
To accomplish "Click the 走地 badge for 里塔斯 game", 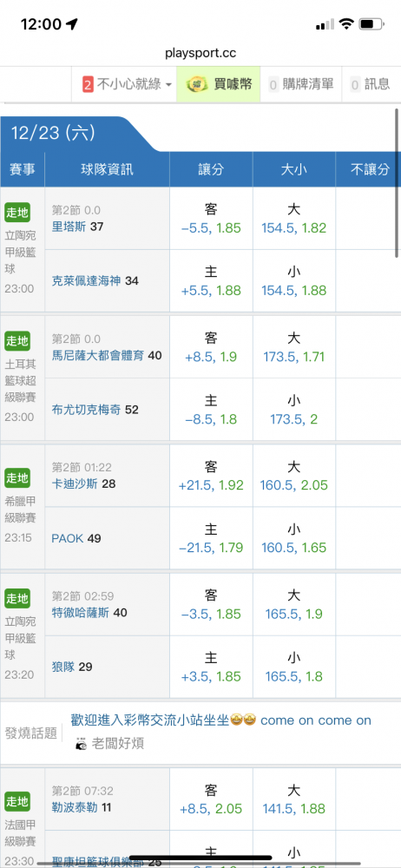I will 17,212.
